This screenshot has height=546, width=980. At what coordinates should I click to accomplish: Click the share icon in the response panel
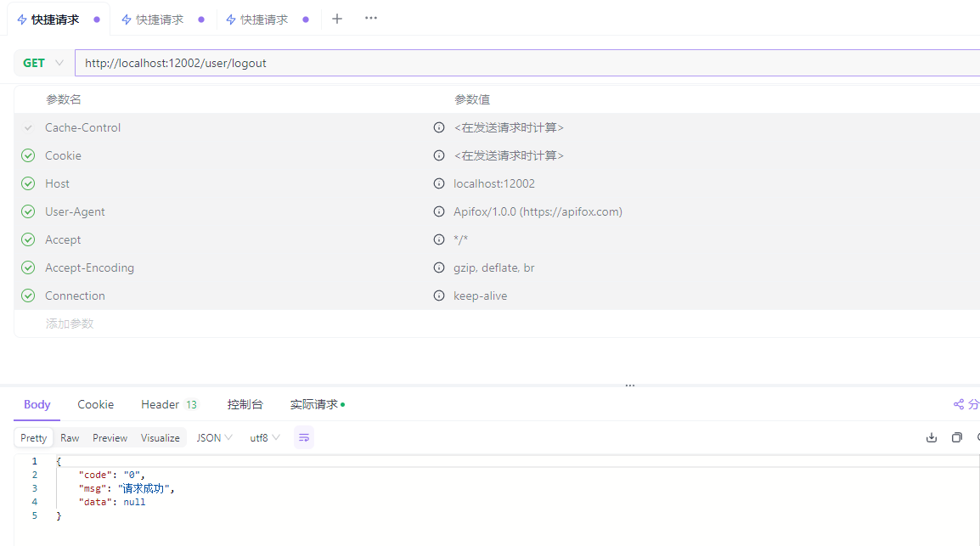(960, 405)
